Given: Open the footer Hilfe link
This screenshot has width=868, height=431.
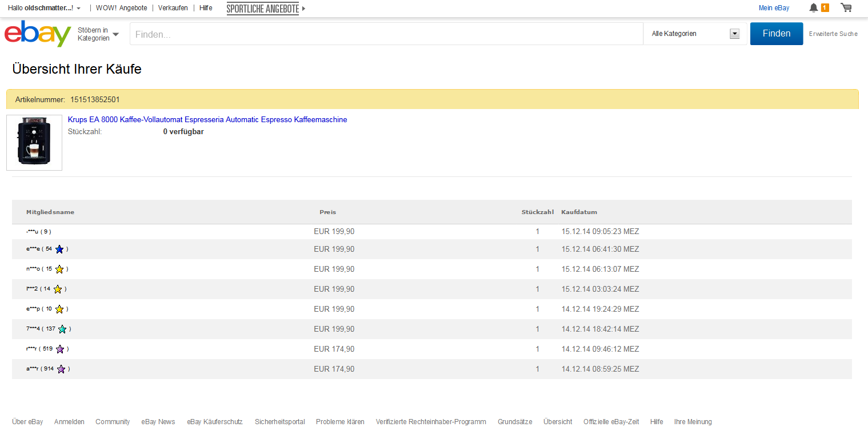Looking at the screenshot, I should pyautogui.click(x=657, y=422).
